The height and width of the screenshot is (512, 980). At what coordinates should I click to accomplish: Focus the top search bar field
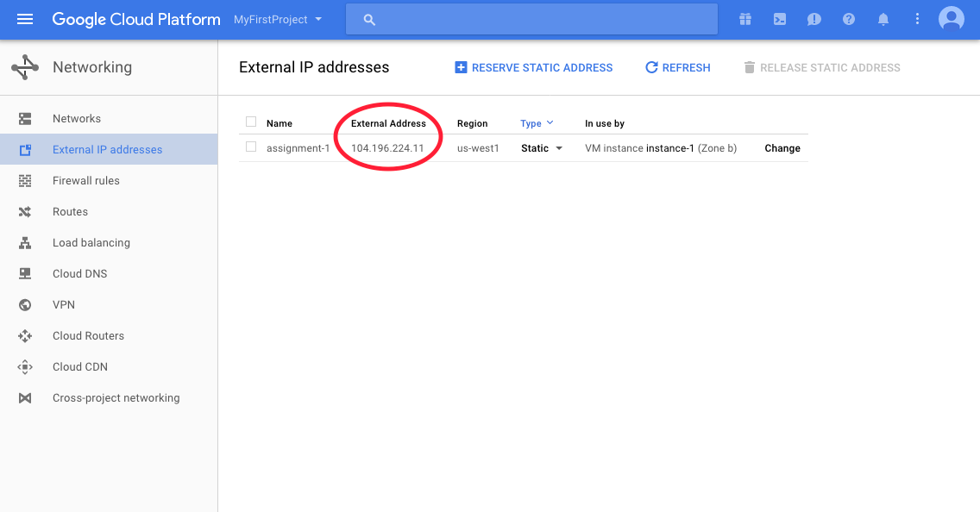coord(531,19)
